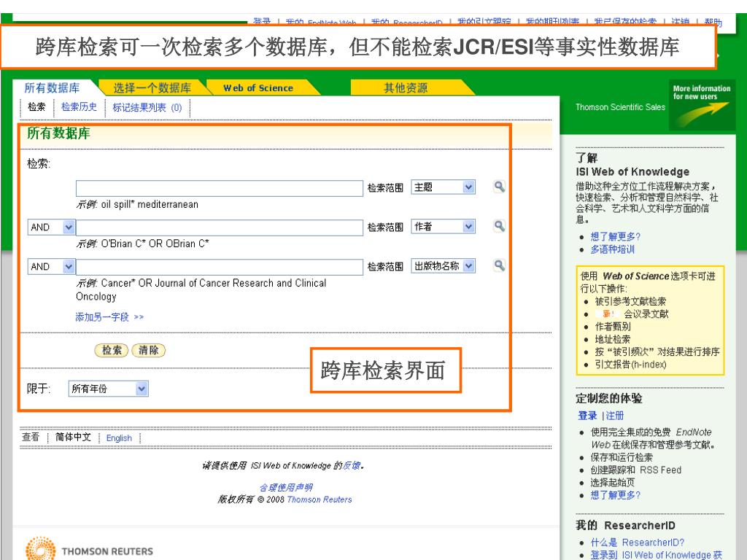The height and width of the screenshot is (560, 747).
Task: Open the 多语种培训 link
Action: coord(612,249)
